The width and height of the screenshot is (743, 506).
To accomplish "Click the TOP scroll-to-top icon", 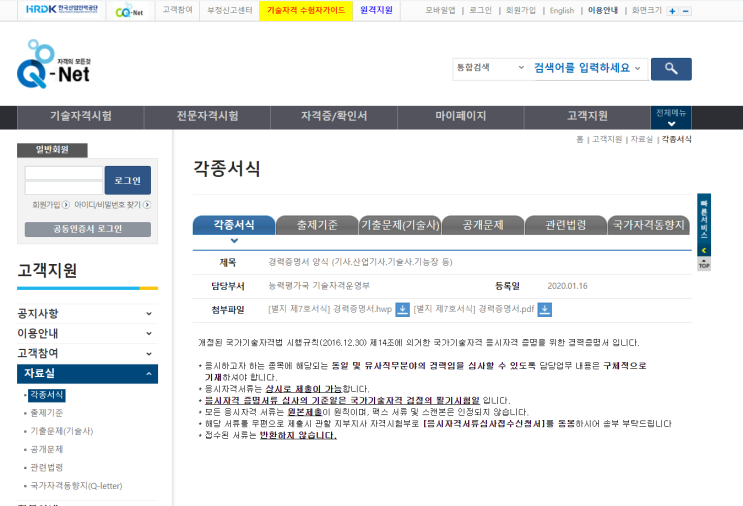I will [704, 264].
